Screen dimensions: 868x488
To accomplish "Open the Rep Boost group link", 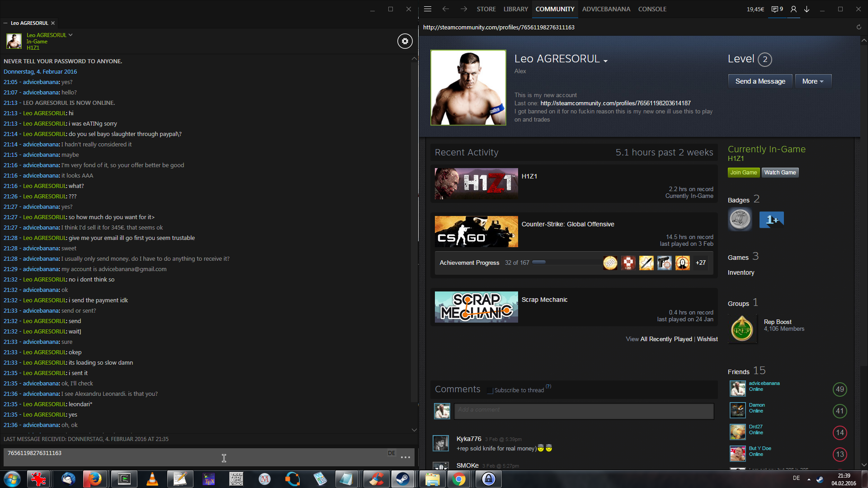I will [x=777, y=322].
